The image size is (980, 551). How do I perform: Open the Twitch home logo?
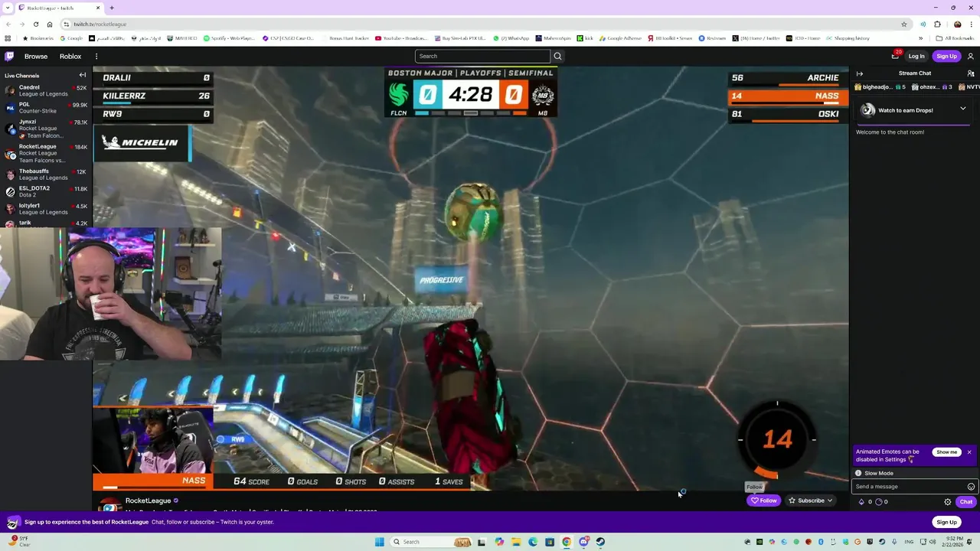(x=9, y=56)
